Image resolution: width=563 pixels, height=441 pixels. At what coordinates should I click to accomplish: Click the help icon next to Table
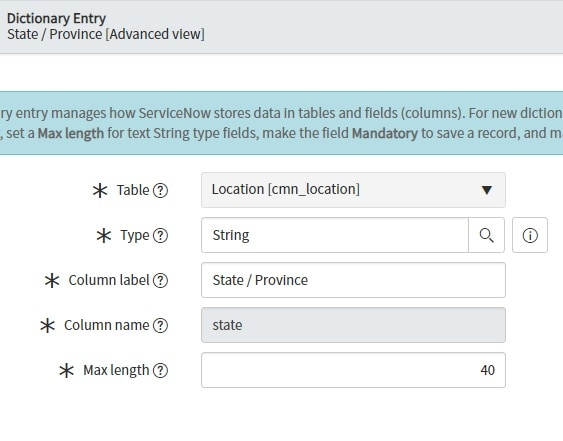[x=160, y=190]
